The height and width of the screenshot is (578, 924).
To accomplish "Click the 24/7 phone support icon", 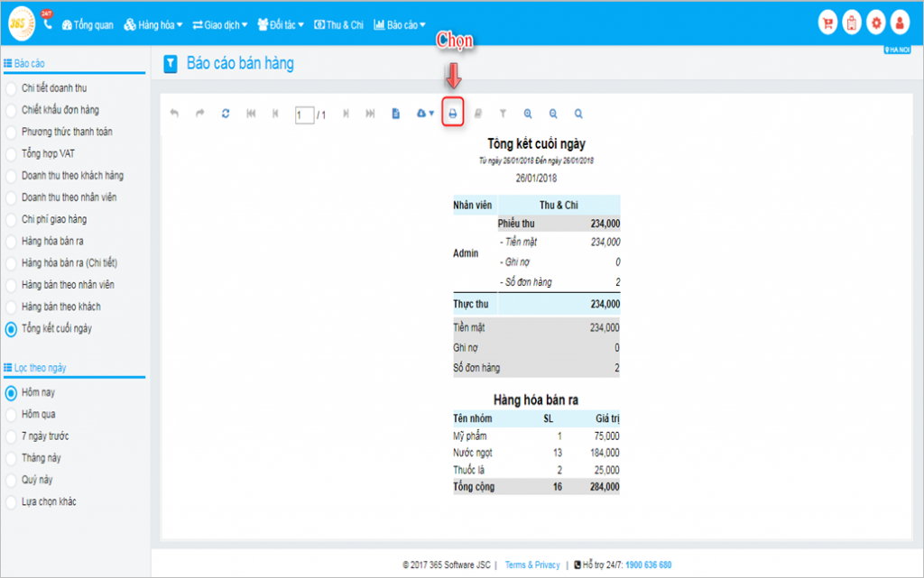I will pyautogui.click(x=47, y=23).
